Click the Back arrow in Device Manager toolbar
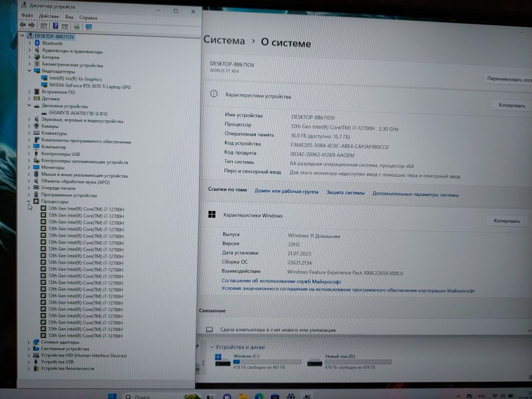The height and width of the screenshot is (399, 532). click(x=23, y=25)
